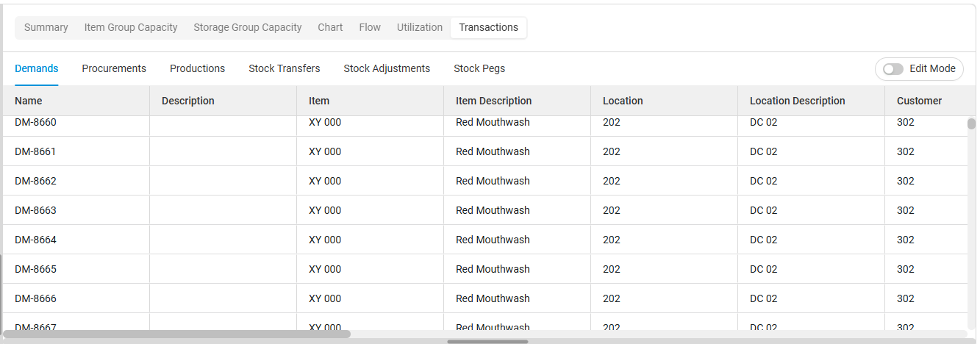980x344 pixels.
Task: Click the table's vertical scrollbar thumb
Action: click(971, 123)
